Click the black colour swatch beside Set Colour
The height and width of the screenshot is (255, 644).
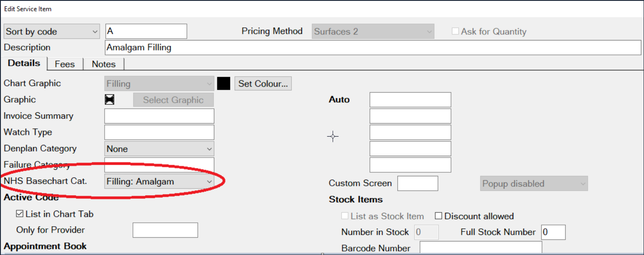[224, 83]
